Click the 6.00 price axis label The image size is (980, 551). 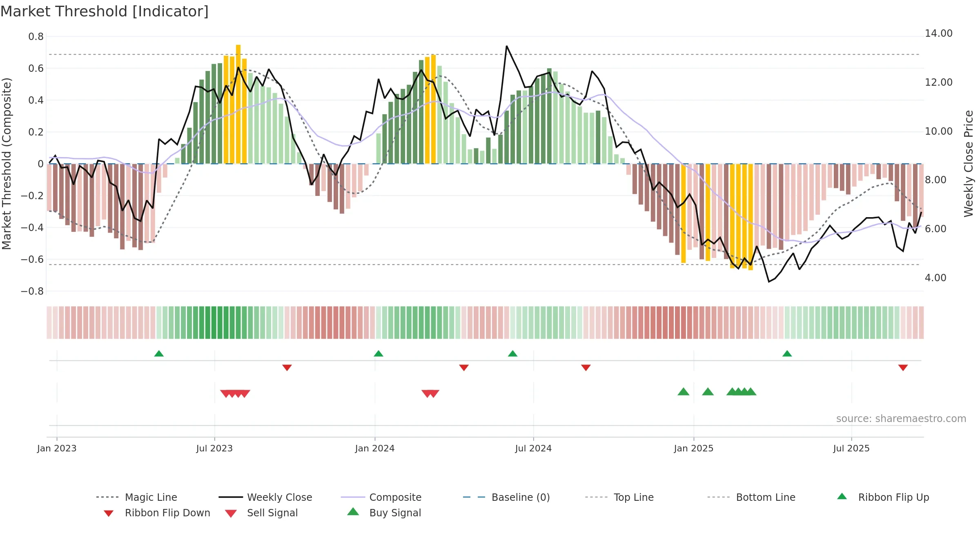point(935,229)
